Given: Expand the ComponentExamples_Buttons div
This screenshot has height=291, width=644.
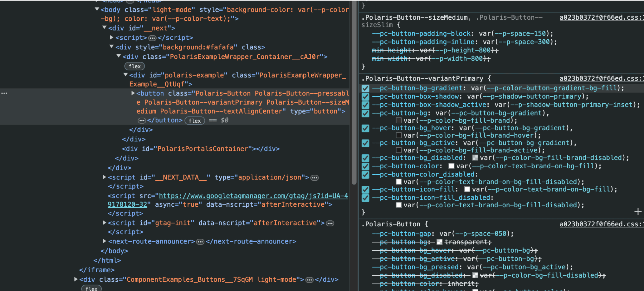Looking at the screenshot, I should coord(76,279).
